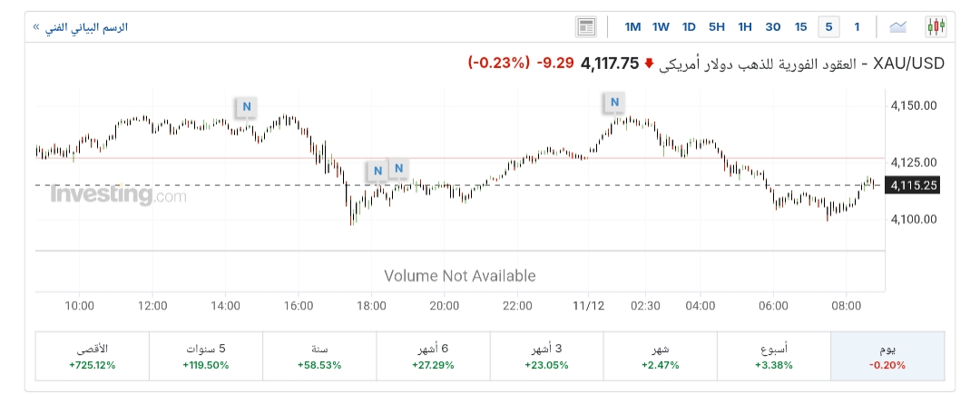The height and width of the screenshot is (394, 980).
Task: Set chart interval to 15 minutes
Action: [x=800, y=26]
